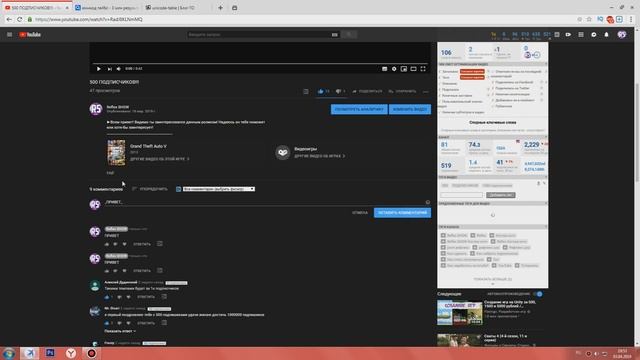The image size is (640, 360).
Task: Click the video progress bar
Action: pyautogui.click(x=260, y=64)
